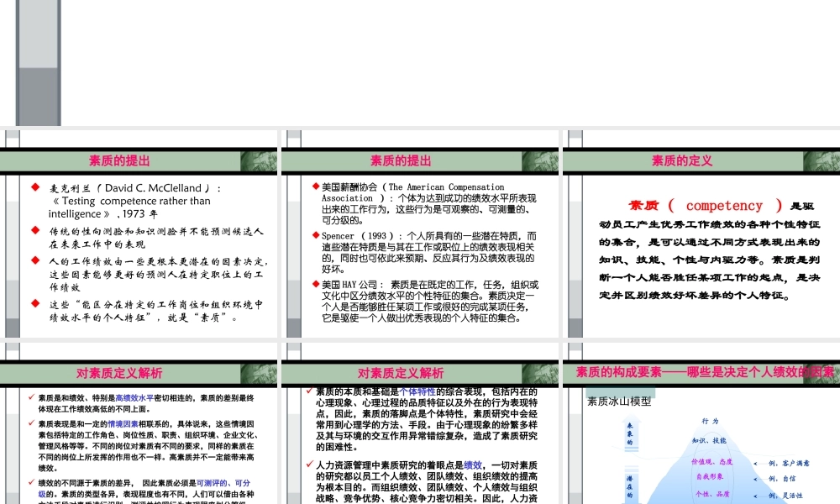Select the 对素质定义解析 slide mentioning 情境因素
Viewport: 840px width, 504px height.
139,423
